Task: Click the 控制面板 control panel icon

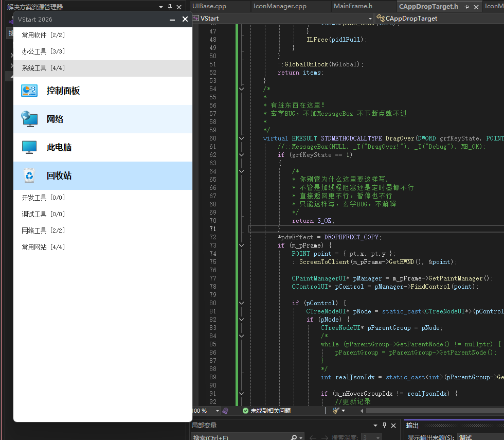Action: point(29,91)
